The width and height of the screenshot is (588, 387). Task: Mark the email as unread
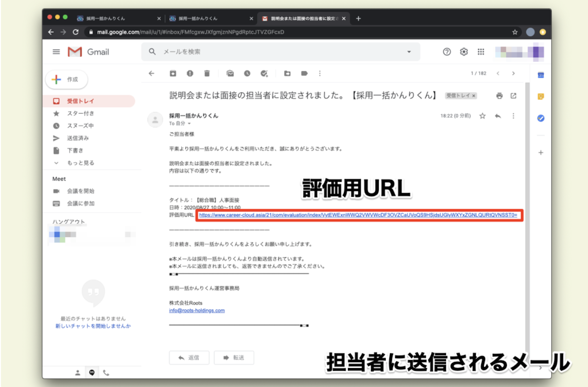230,73
